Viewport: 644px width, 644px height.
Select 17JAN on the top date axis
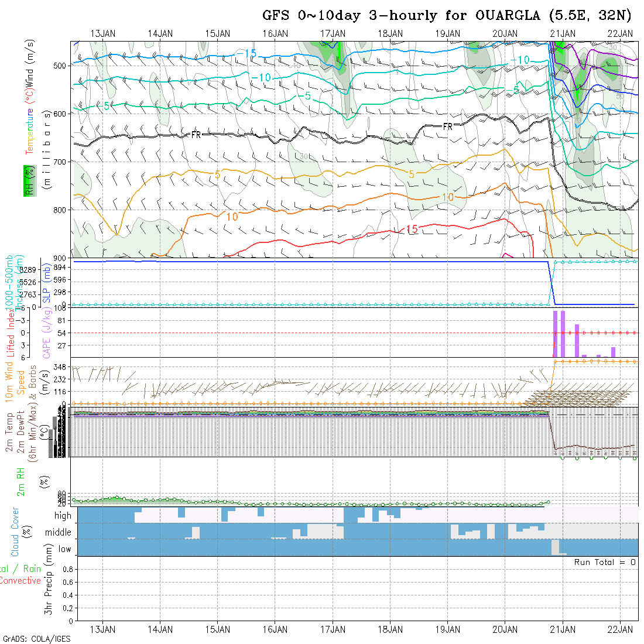click(x=333, y=33)
